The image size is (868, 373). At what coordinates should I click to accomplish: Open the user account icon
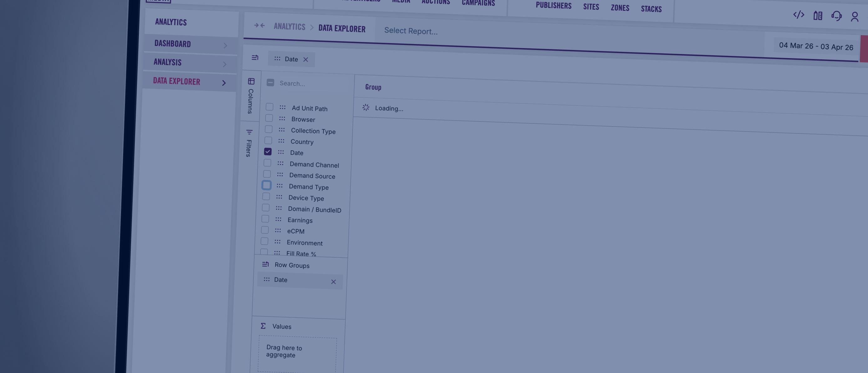pos(855,17)
